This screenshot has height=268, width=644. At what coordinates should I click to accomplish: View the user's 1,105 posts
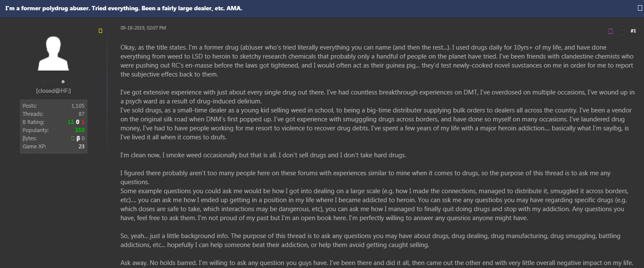point(77,106)
